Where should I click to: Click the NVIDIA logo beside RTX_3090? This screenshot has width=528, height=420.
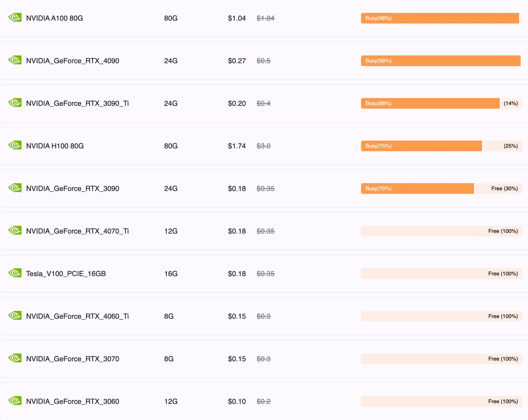click(x=15, y=188)
